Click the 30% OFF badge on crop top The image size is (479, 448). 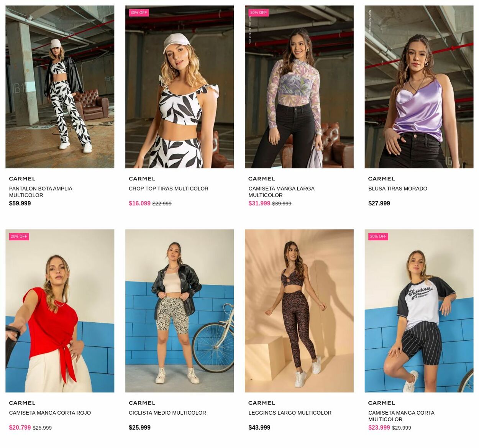click(139, 13)
